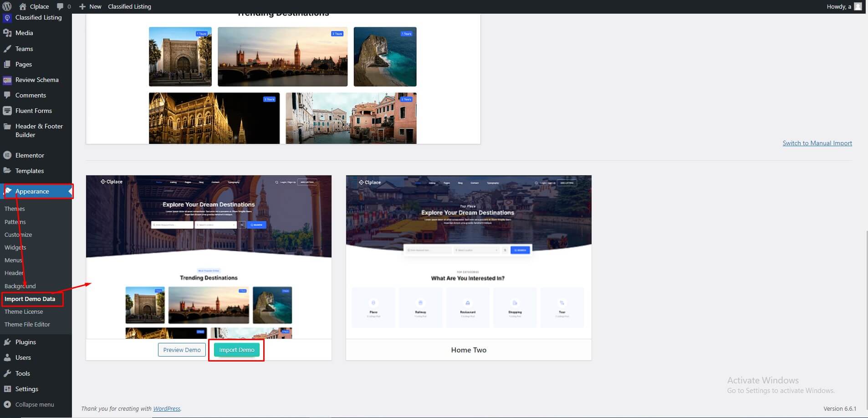The width and height of the screenshot is (868, 418).
Task: Click the Users person icon
Action: click(7, 357)
